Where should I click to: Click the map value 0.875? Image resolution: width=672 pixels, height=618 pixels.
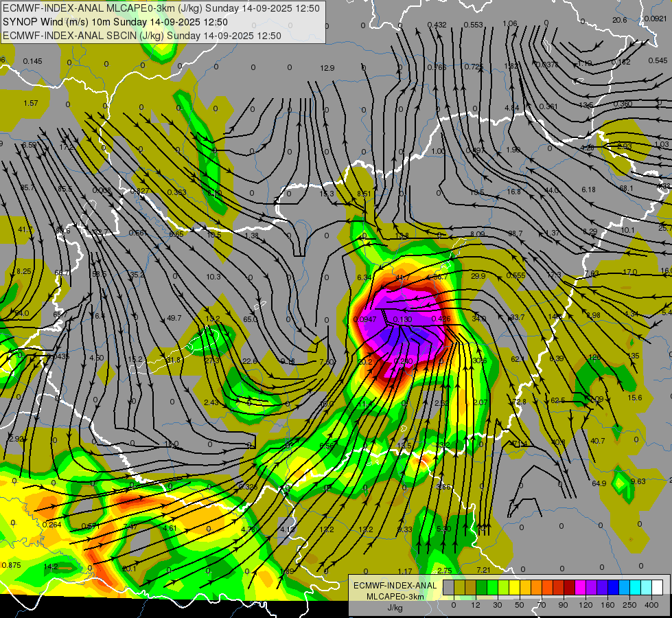11,565
